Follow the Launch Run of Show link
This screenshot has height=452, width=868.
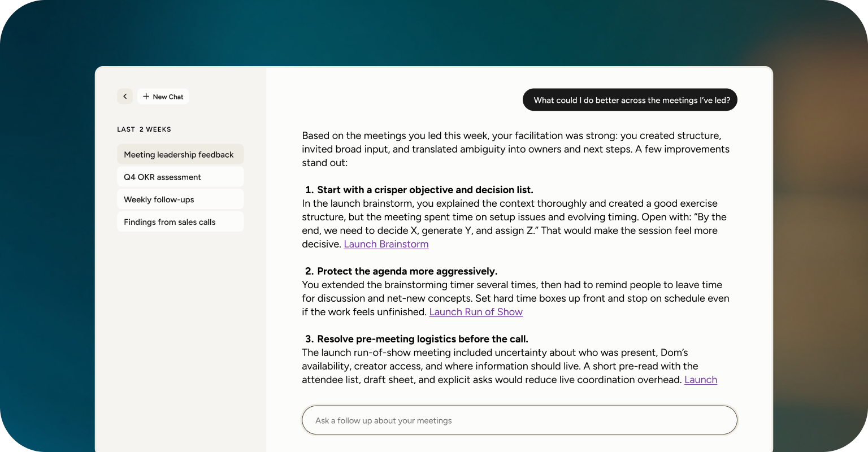tap(476, 312)
